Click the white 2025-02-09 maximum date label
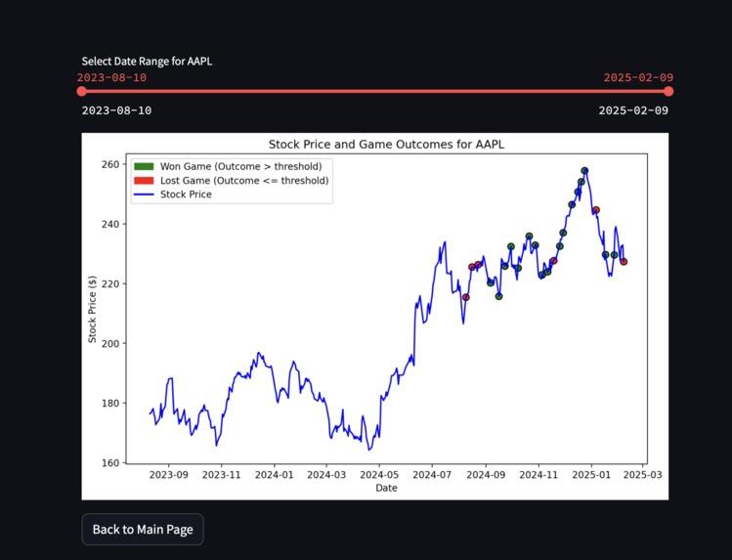This screenshot has width=732, height=560. point(633,110)
